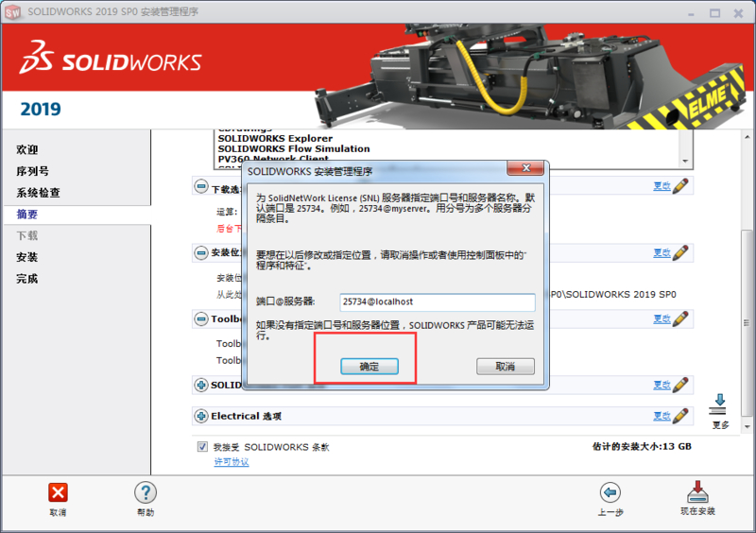Click pencil icon in the Toolbox row
This screenshot has width=756, height=533.
pos(680,318)
